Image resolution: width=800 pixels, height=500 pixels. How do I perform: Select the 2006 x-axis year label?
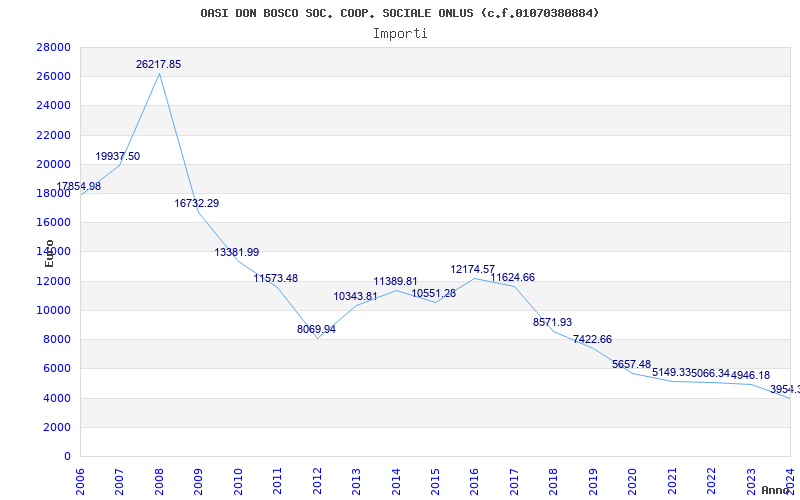80,481
